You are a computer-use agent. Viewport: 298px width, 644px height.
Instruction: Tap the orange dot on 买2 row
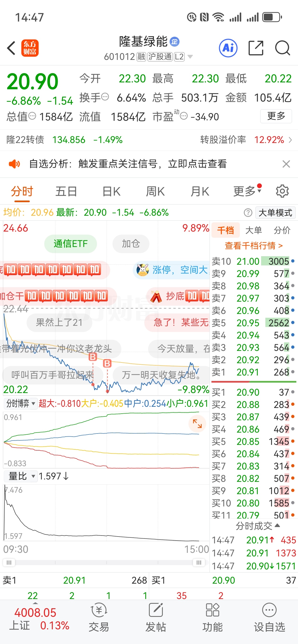coord(293,404)
